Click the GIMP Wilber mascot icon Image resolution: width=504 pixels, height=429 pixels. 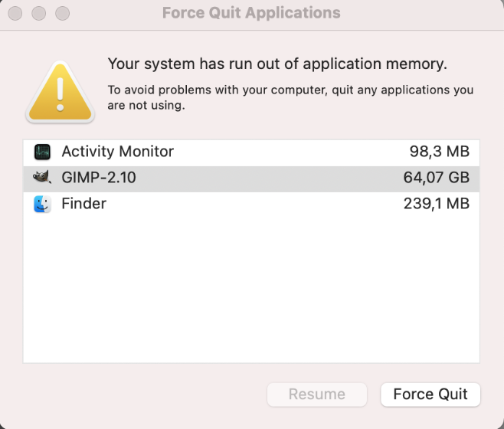[x=42, y=178]
